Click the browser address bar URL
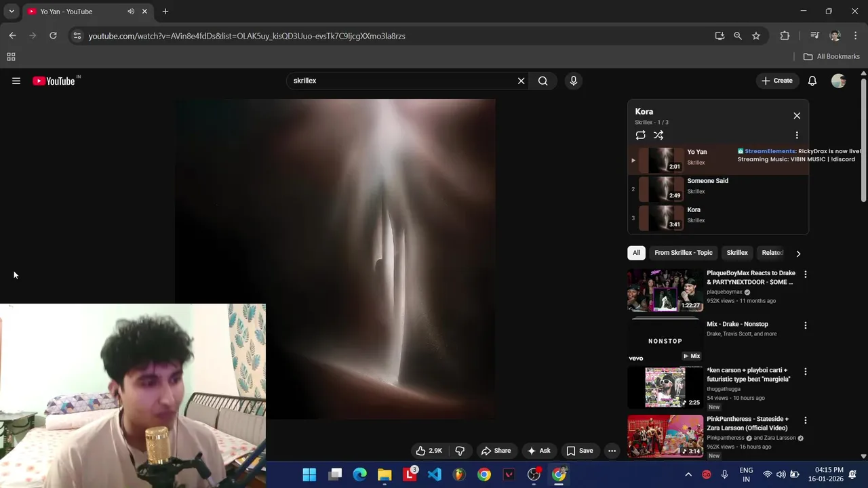 click(x=247, y=36)
